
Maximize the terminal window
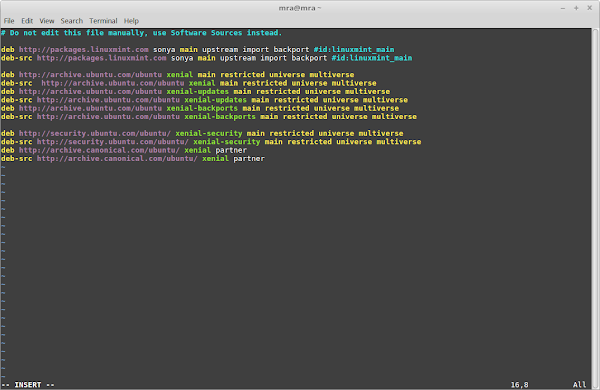click(x=576, y=8)
